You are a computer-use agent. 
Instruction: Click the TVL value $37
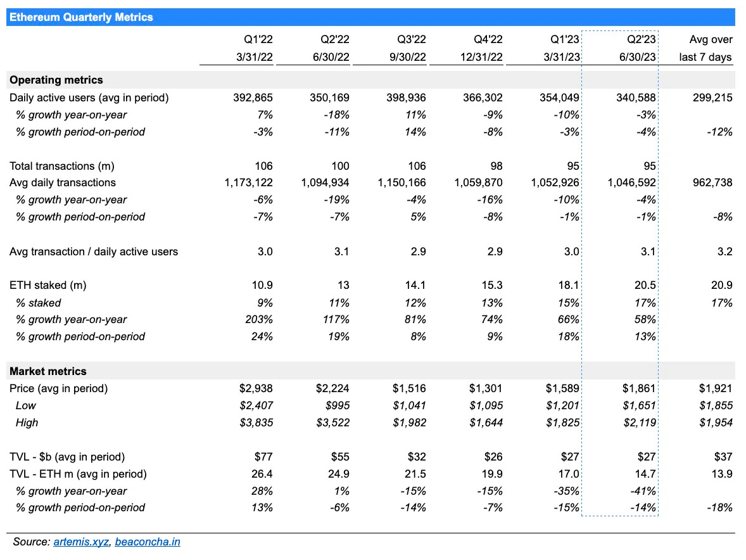[x=723, y=457]
